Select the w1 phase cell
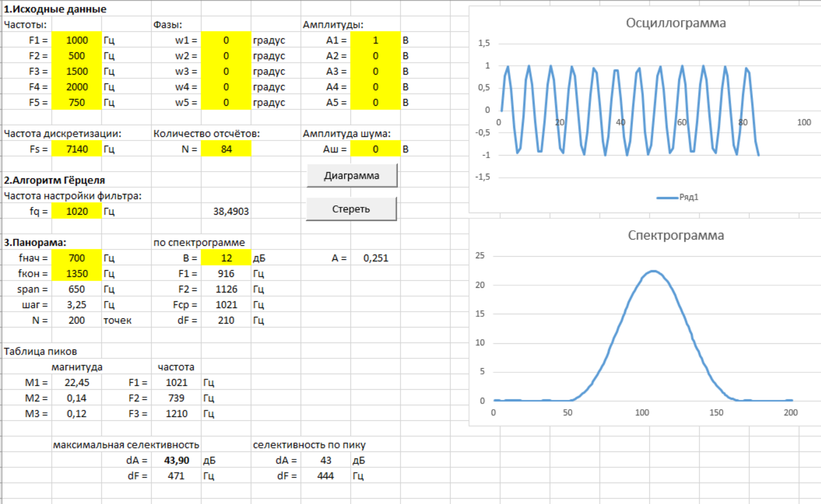This screenshot has width=821, height=504. pyautogui.click(x=226, y=40)
